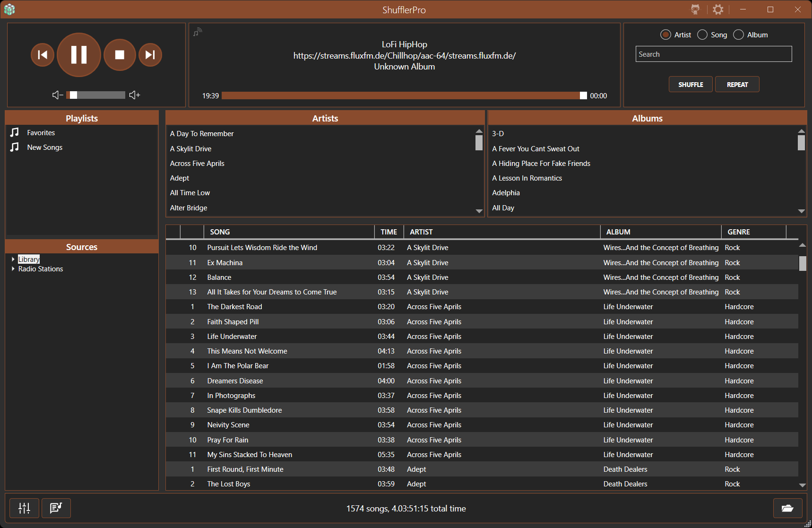Open the equalizer sliders panel
Viewport: 812px width, 528px height.
(24, 508)
